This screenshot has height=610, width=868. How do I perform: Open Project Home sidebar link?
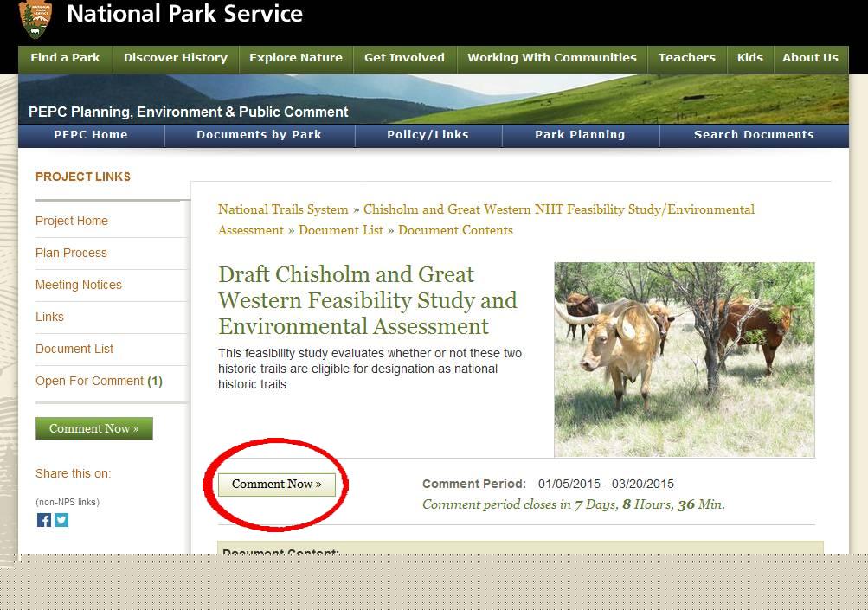(x=72, y=221)
